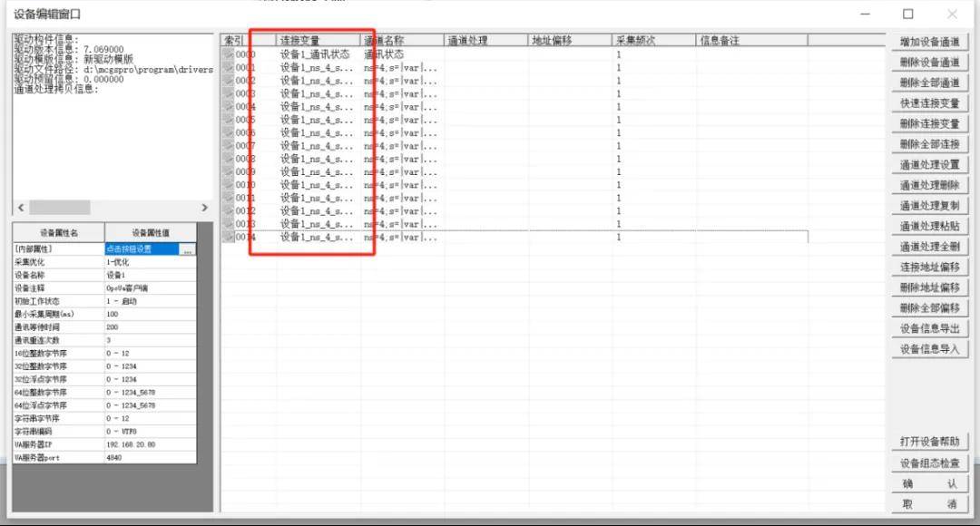The width and height of the screenshot is (980, 526).
Task: Select the row icon of index 0010
Action: point(228,185)
